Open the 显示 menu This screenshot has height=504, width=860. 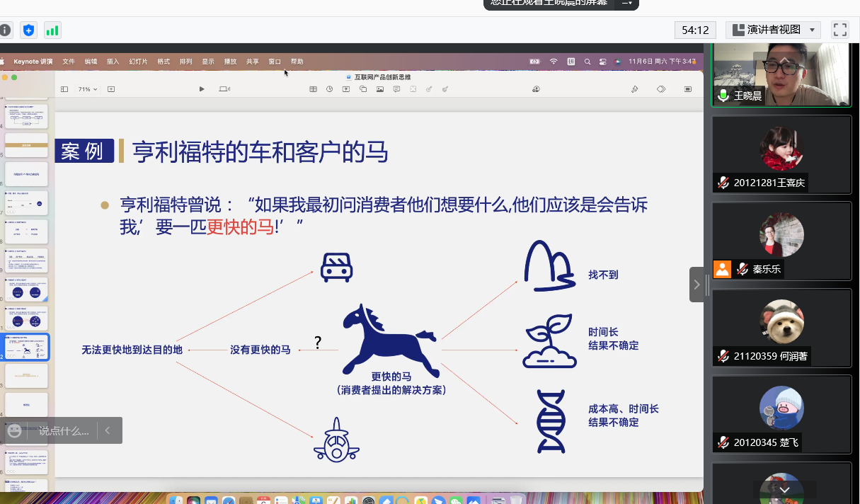tap(208, 62)
